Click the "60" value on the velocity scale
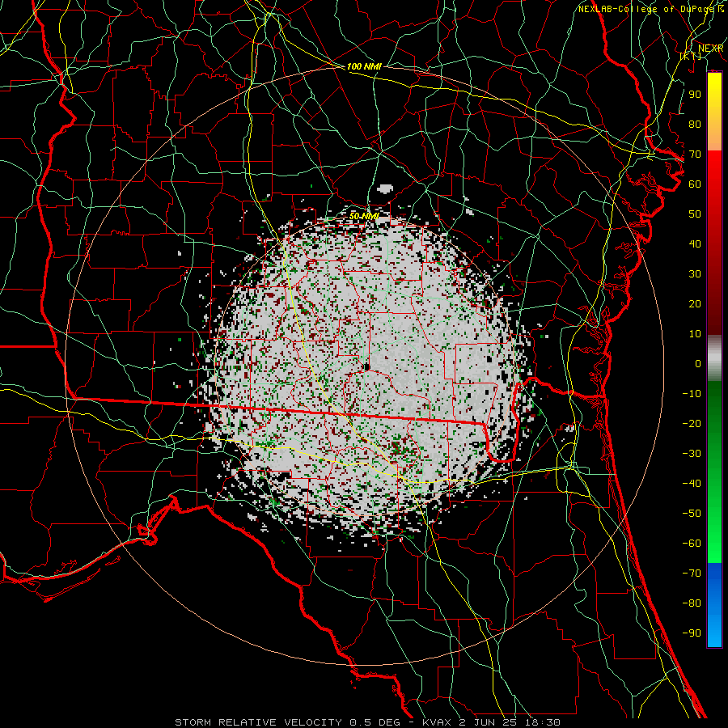Image resolution: width=728 pixels, height=728 pixels. point(695,184)
